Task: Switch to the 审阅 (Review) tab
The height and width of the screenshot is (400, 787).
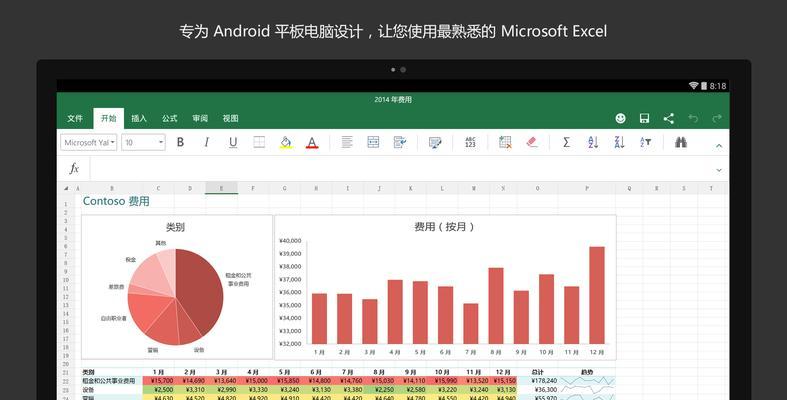Action: pos(200,118)
